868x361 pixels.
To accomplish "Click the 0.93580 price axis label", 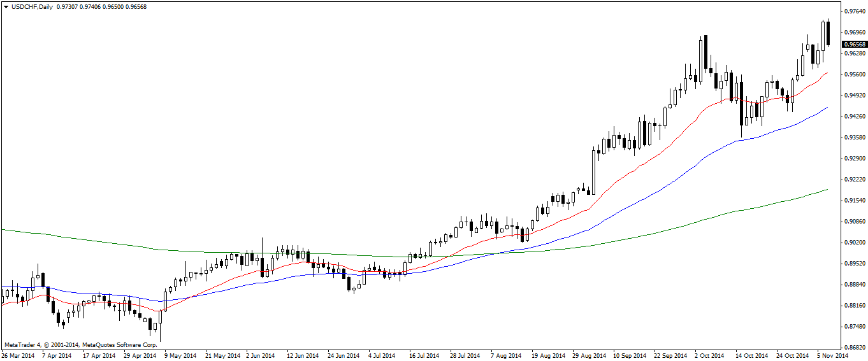I will point(855,138).
